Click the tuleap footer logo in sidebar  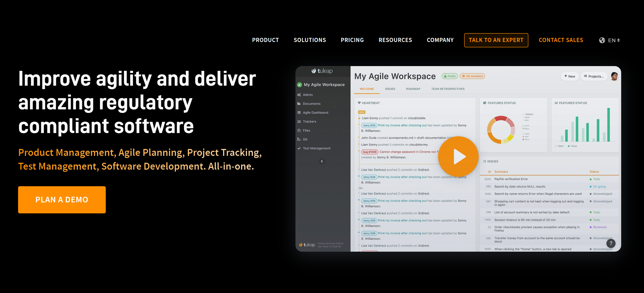click(307, 245)
